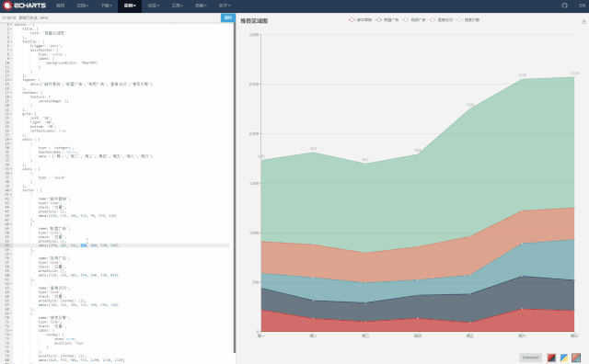Viewport: 589px width, 364px height.
Task: Click the ECharts logo icon
Action: (x=7, y=6)
